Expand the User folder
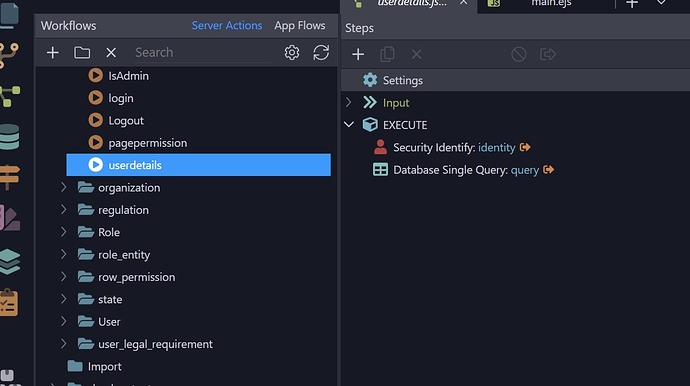 coord(64,321)
